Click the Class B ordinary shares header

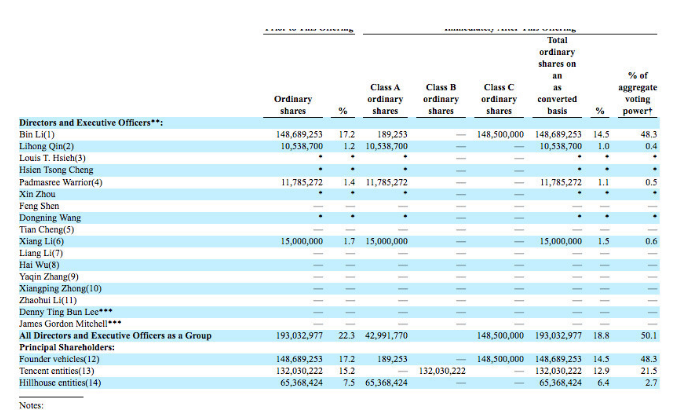[x=442, y=99]
